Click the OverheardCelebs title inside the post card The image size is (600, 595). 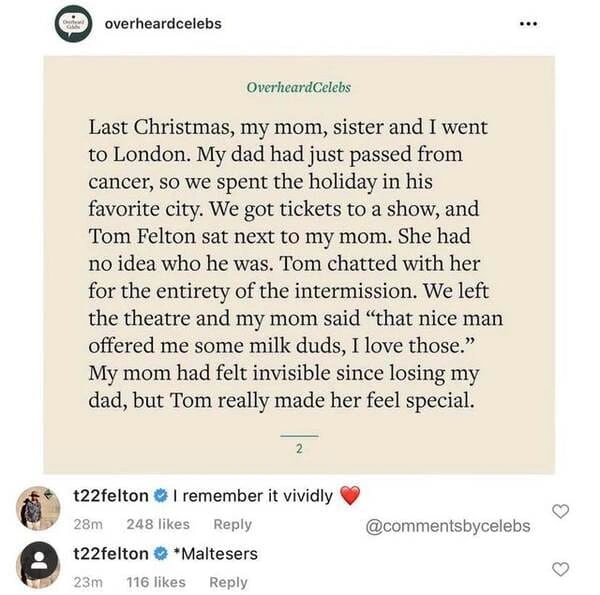(299, 88)
